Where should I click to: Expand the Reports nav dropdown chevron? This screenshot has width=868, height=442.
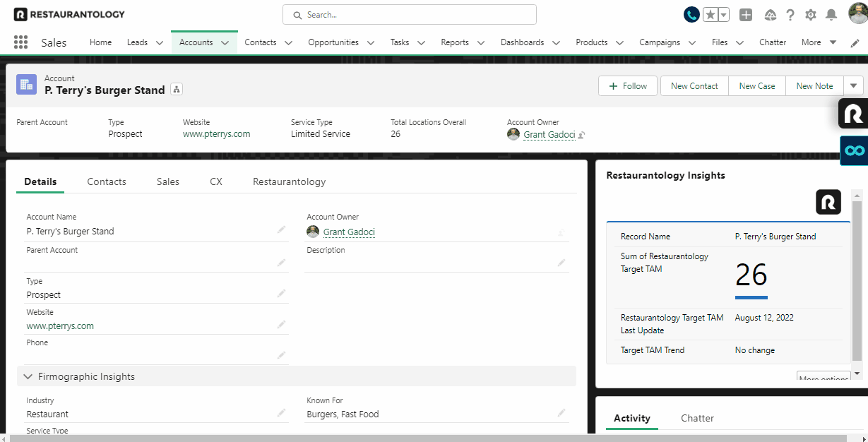[x=481, y=43]
